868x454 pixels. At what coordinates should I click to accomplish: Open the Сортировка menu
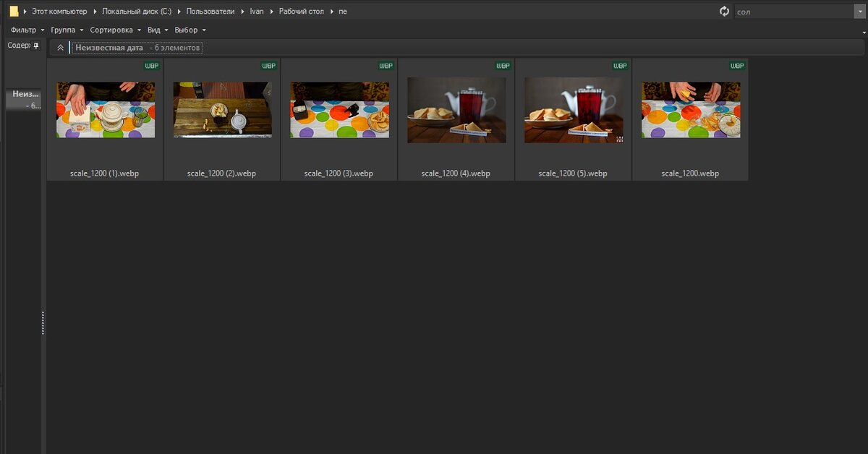tap(116, 30)
